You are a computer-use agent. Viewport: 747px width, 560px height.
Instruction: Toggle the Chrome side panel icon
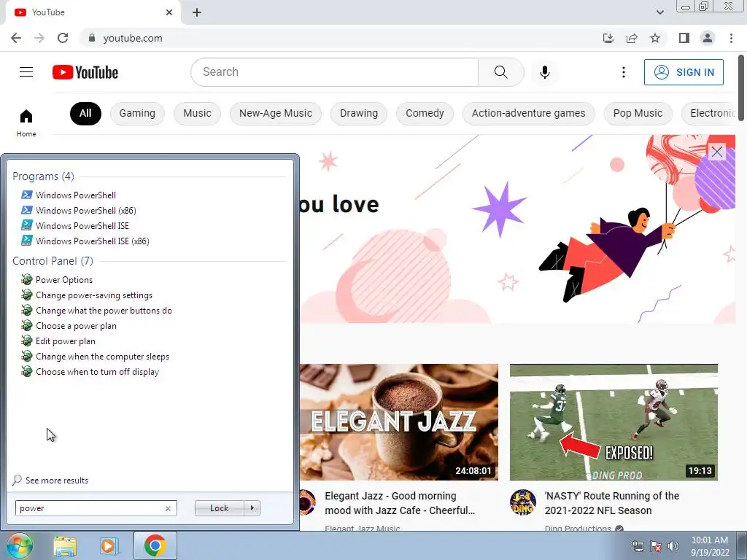684,38
